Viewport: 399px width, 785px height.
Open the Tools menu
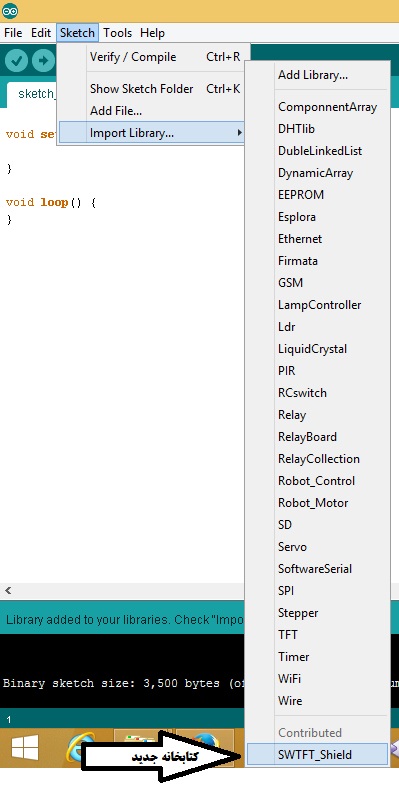pos(118,33)
